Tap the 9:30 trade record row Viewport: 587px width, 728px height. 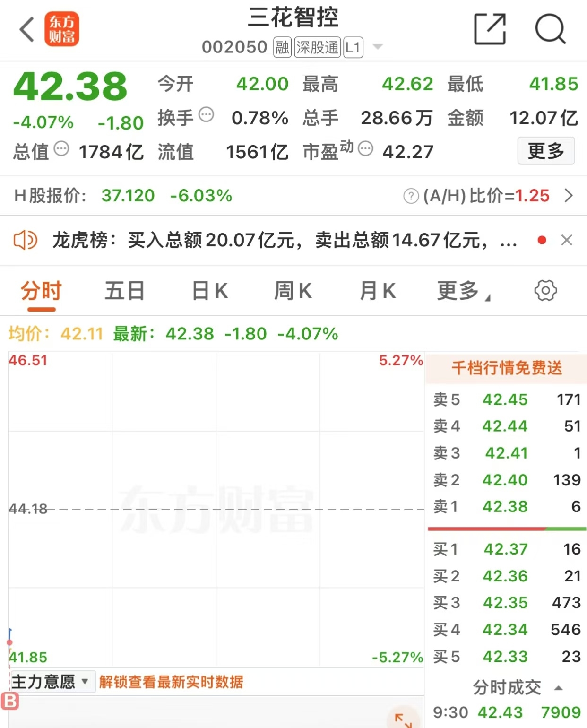[x=507, y=712]
